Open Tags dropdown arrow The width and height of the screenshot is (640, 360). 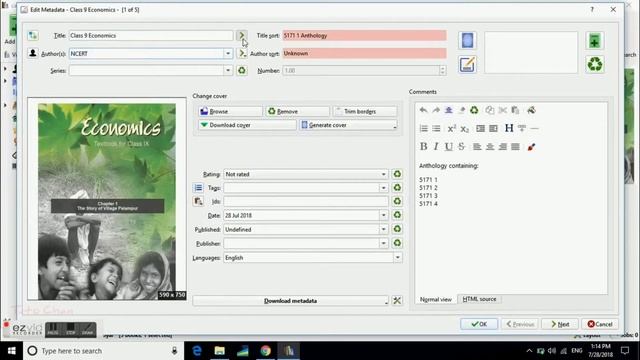pyautogui.click(x=383, y=188)
